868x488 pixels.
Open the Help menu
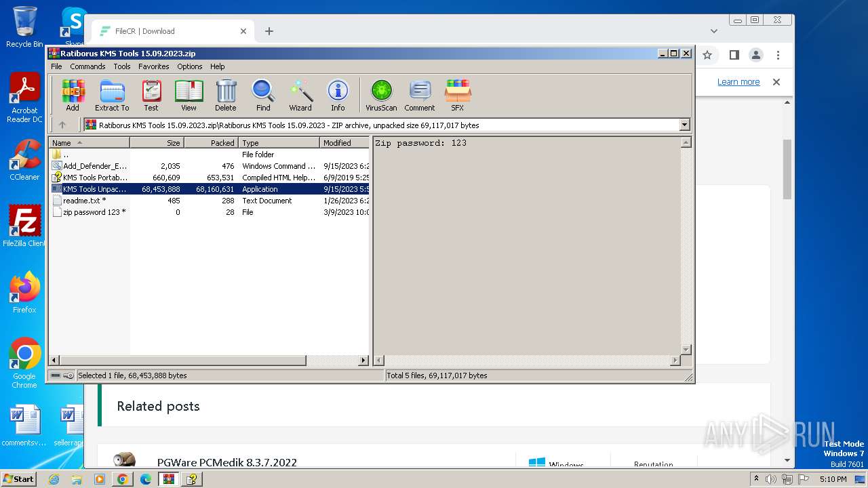(217, 66)
